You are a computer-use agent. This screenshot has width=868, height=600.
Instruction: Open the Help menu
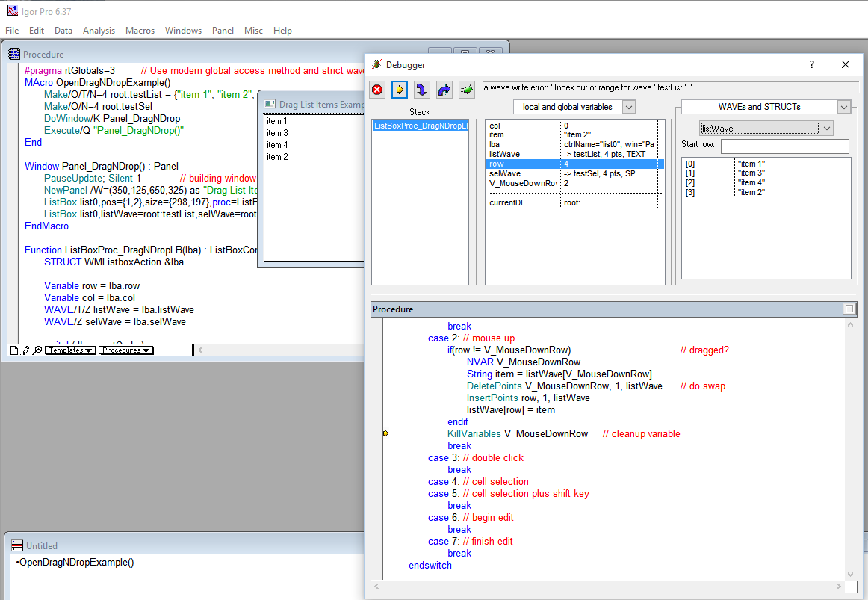pos(282,31)
